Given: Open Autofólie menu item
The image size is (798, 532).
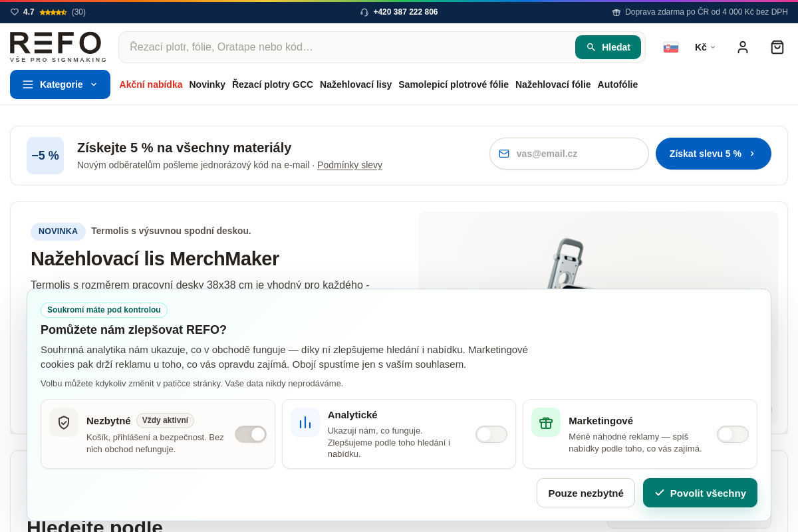Looking at the screenshot, I should pos(618,84).
